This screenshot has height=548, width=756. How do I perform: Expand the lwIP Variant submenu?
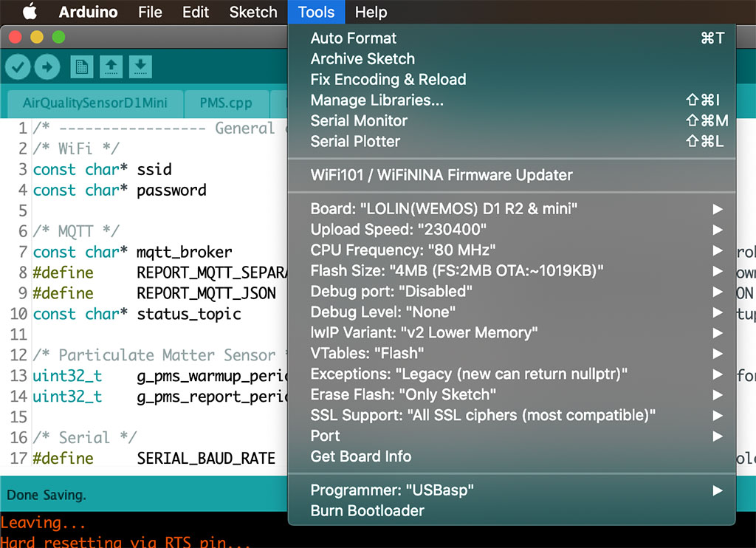coord(512,333)
